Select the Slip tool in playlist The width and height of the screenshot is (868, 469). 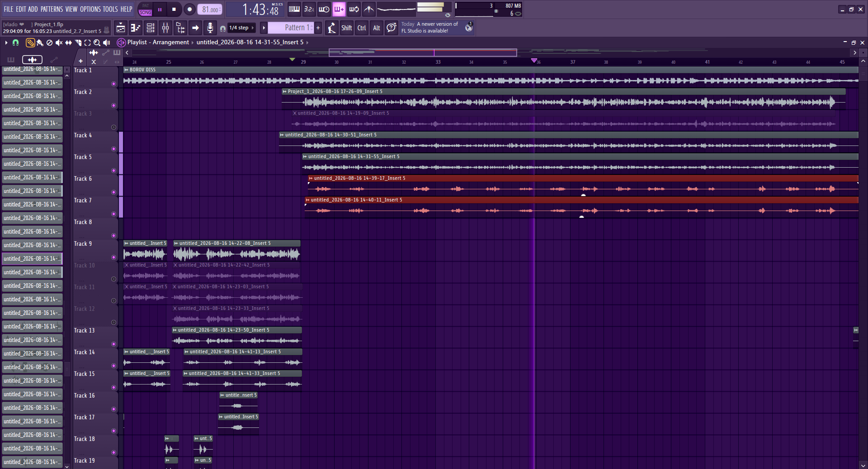coord(68,42)
